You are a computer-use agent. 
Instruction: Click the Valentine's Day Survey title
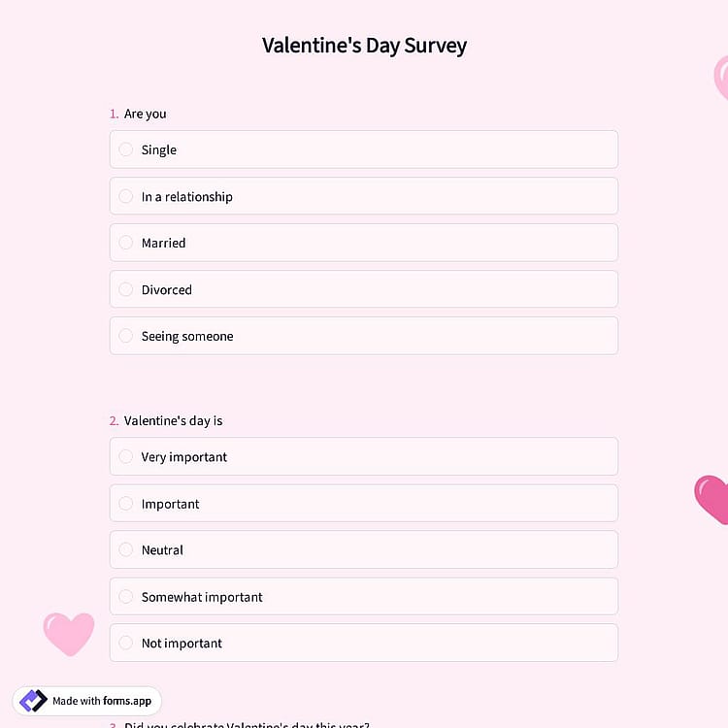pyautogui.click(x=364, y=46)
